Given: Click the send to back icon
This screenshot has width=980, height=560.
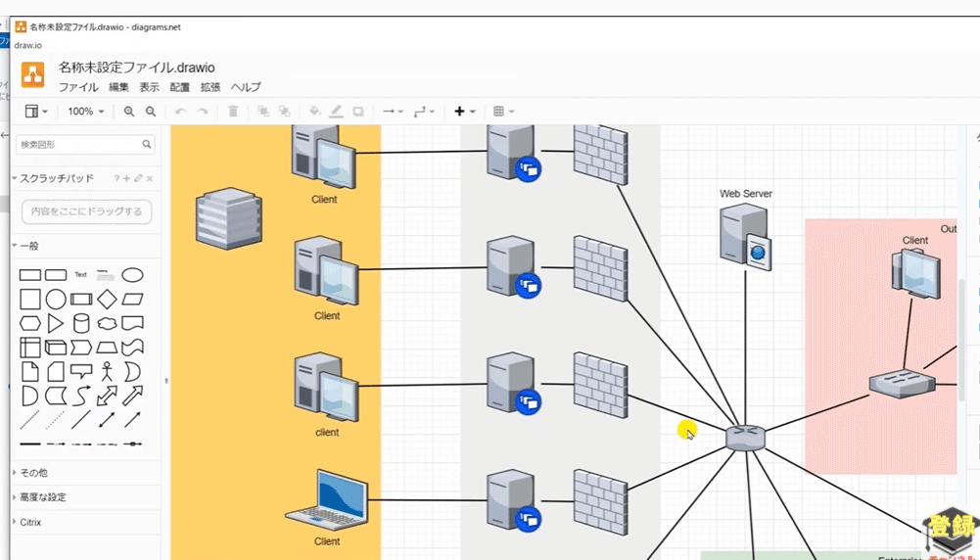Looking at the screenshot, I should pos(284,112).
